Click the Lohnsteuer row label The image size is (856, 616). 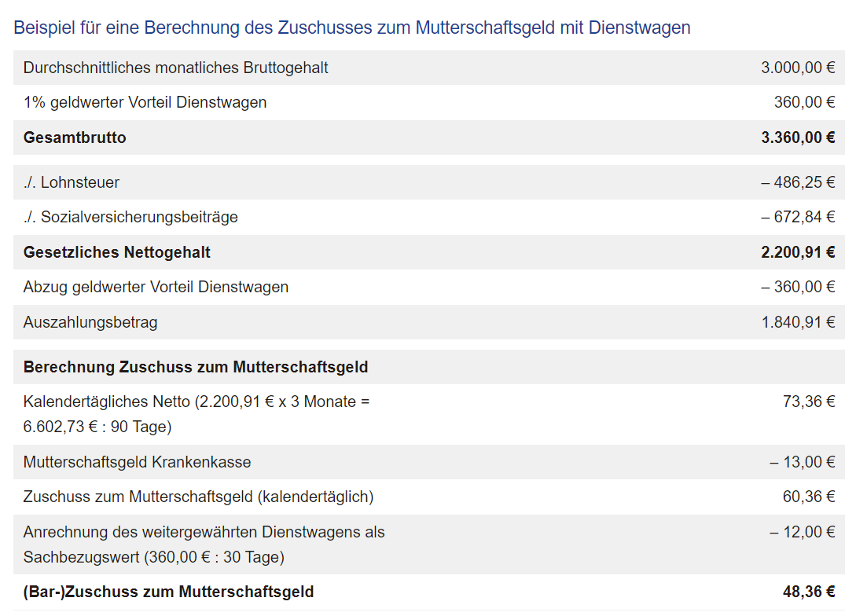point(72,182)
